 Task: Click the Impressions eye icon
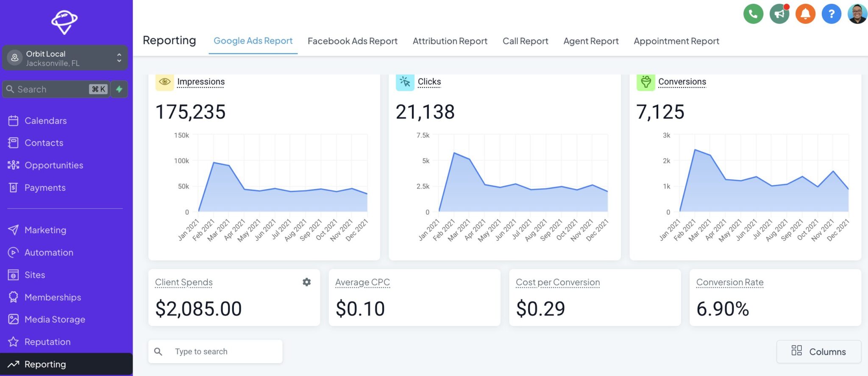(164, 81)
